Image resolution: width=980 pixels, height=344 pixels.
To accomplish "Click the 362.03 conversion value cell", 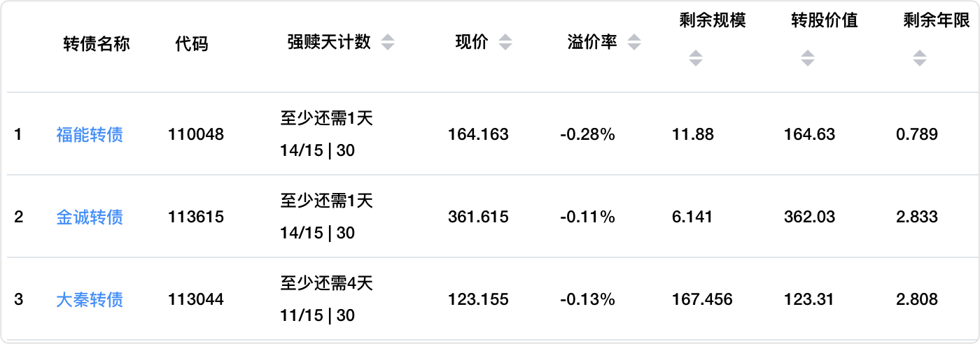I will click(x=809, y=217).
